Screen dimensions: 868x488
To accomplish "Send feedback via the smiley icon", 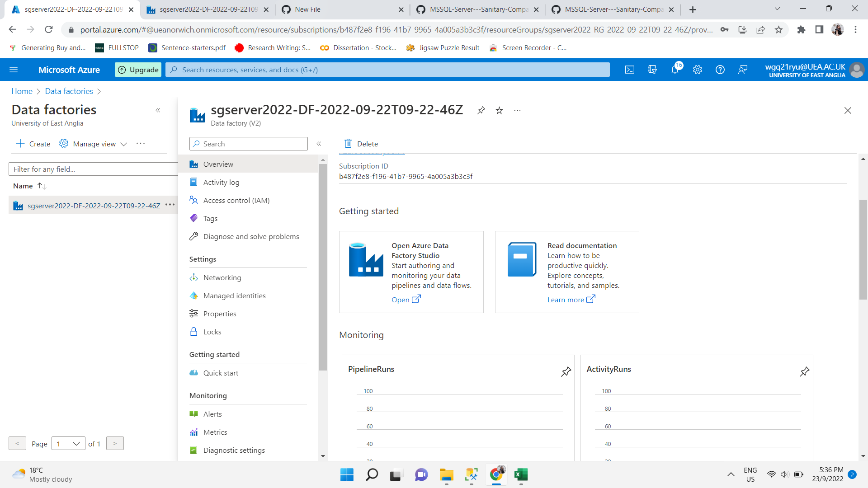I will click(x=743, y=70).
